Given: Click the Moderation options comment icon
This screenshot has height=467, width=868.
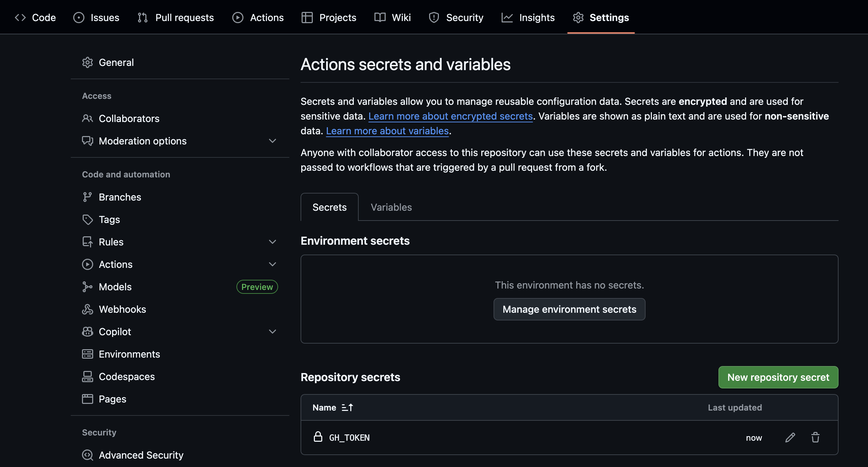Looking at the screenshot, I should [x=88, y=141].
